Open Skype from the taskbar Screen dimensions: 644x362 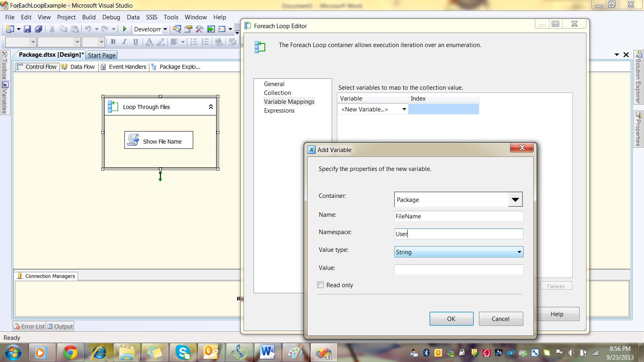[183, 353]
